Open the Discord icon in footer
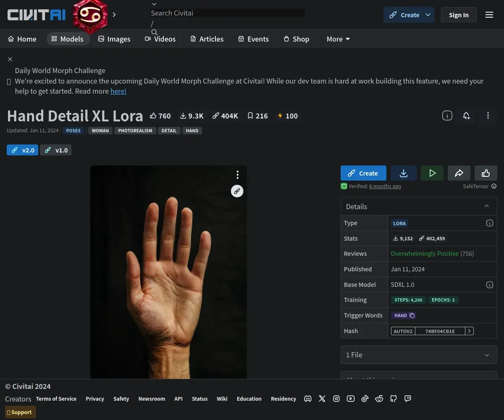 pos(308,399)
